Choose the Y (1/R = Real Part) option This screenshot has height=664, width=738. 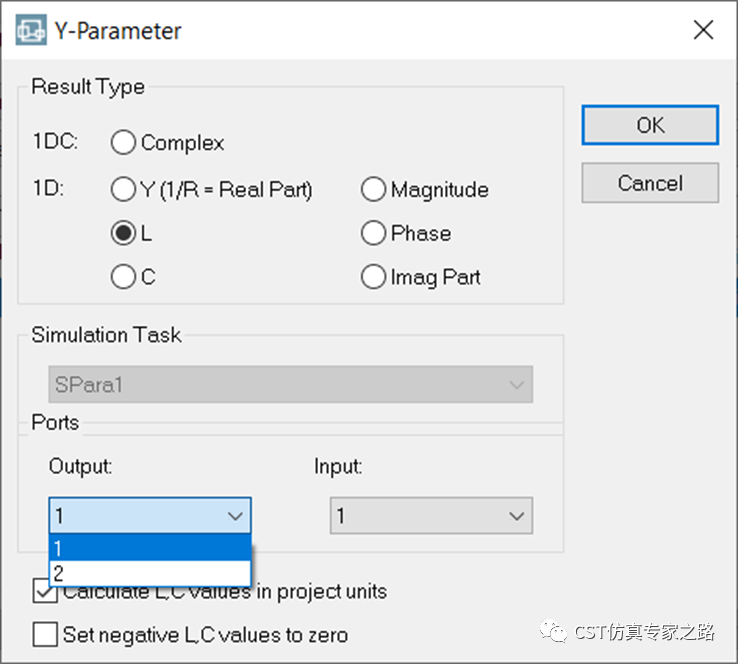[x=124, y=189]
